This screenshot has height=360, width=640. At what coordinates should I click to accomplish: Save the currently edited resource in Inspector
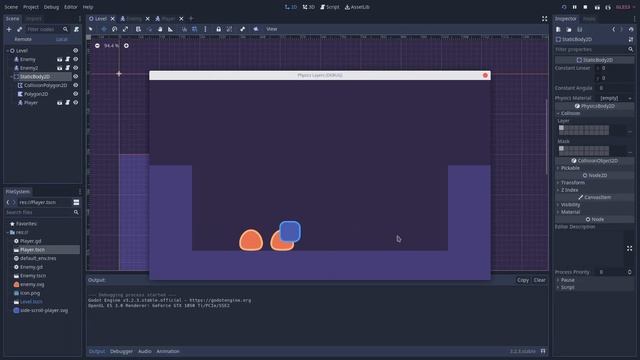point(580,29)
